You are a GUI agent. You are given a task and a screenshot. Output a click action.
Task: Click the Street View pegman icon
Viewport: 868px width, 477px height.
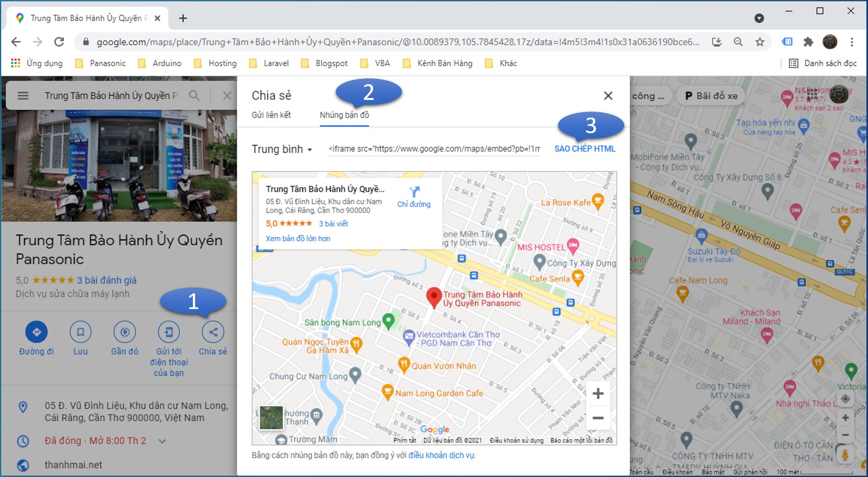point(845,454)
